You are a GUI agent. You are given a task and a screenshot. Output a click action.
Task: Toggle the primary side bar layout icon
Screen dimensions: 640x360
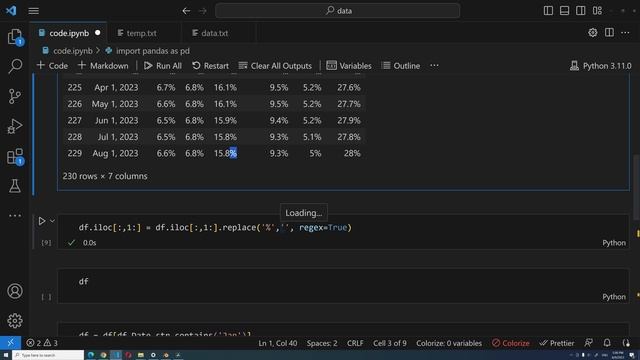point(548,11)
